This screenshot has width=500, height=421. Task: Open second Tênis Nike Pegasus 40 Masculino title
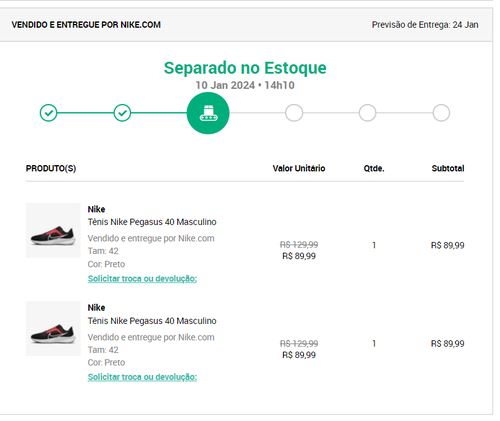click(152, 321)
